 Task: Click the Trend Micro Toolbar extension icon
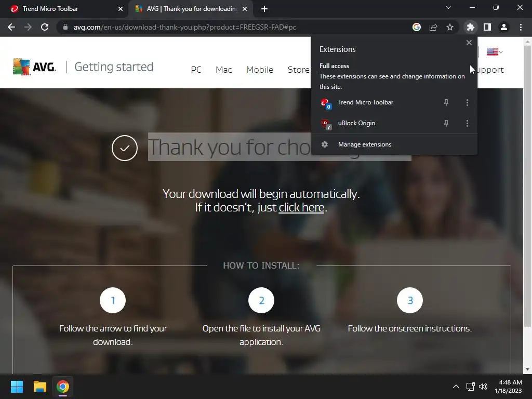(326, 103)
